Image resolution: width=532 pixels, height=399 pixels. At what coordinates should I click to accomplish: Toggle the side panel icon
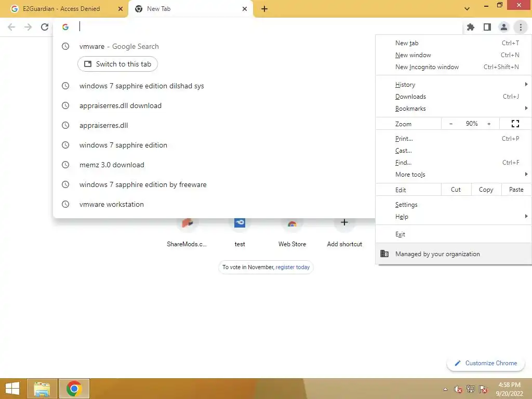[487, 27]
